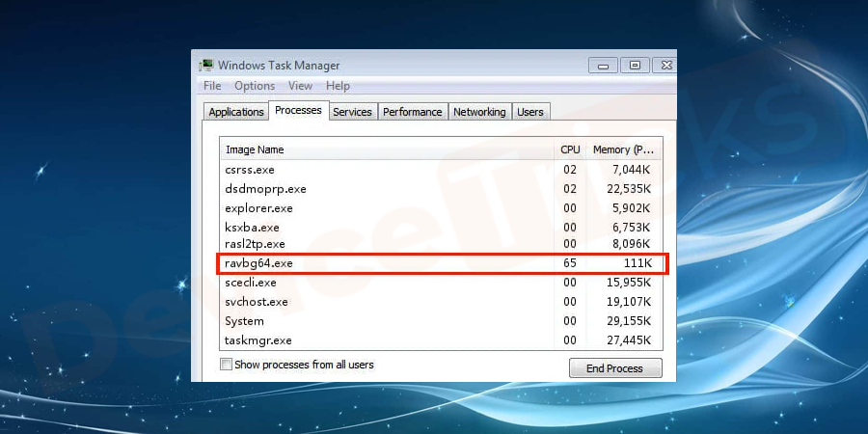Select the svchost.exe process
The height and width of the screenshot is (434, 868).
(x=441, y=302)
